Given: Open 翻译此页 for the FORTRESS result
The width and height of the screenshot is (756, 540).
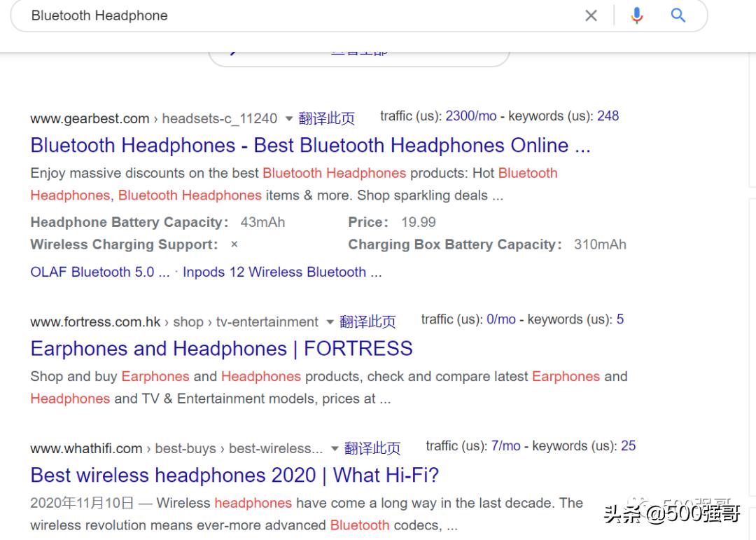Looking at the screenshot, I should point(368,322).
